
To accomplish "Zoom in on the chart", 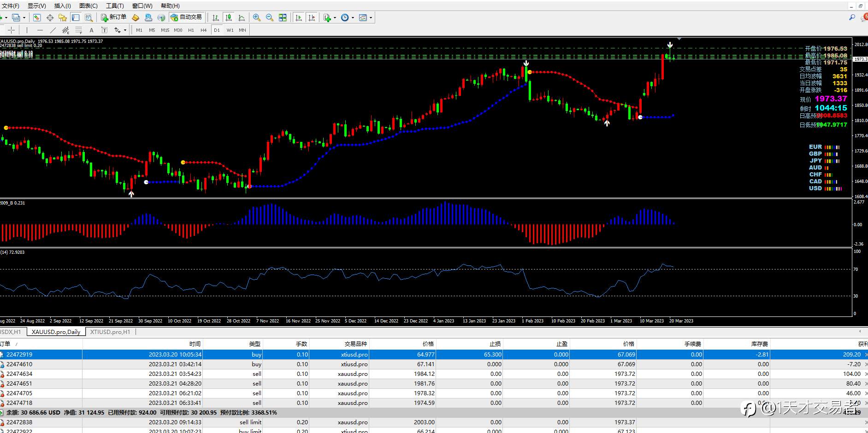I will [257, 18].
